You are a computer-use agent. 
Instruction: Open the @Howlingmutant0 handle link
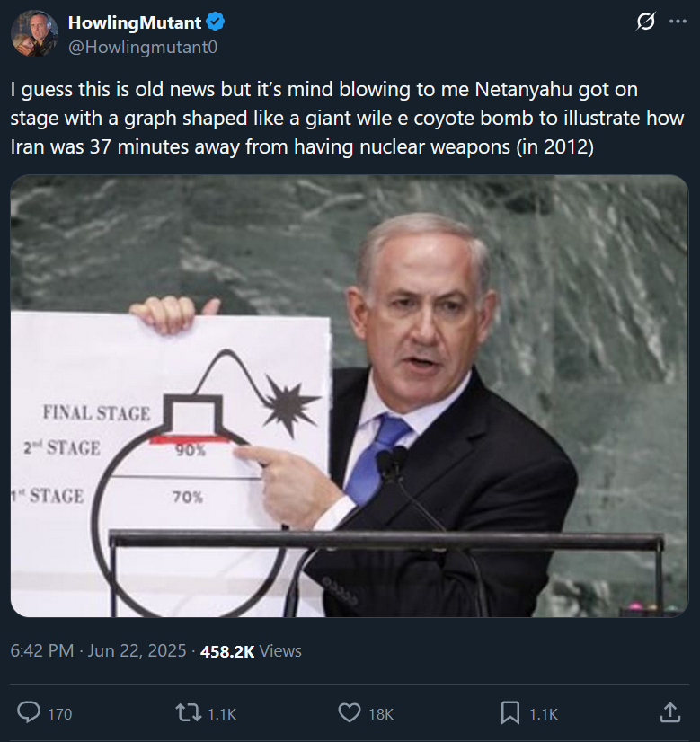click(143, 47)
